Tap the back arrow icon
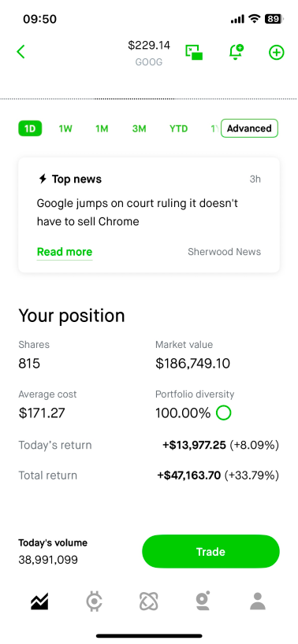The width and height of the screenshot is (298, 644). 20,52
